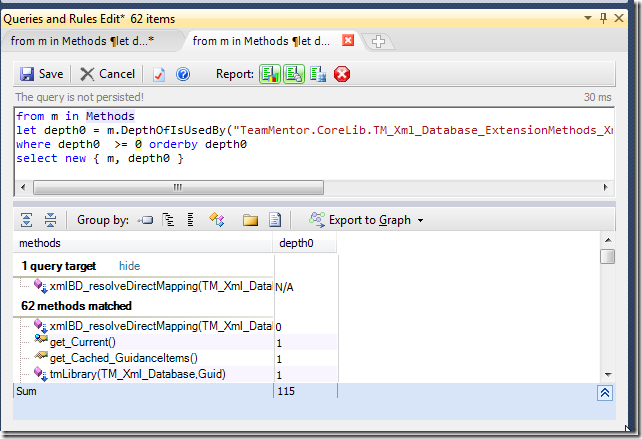
Task: Click the third Report export icon
Action: point(318,74)
